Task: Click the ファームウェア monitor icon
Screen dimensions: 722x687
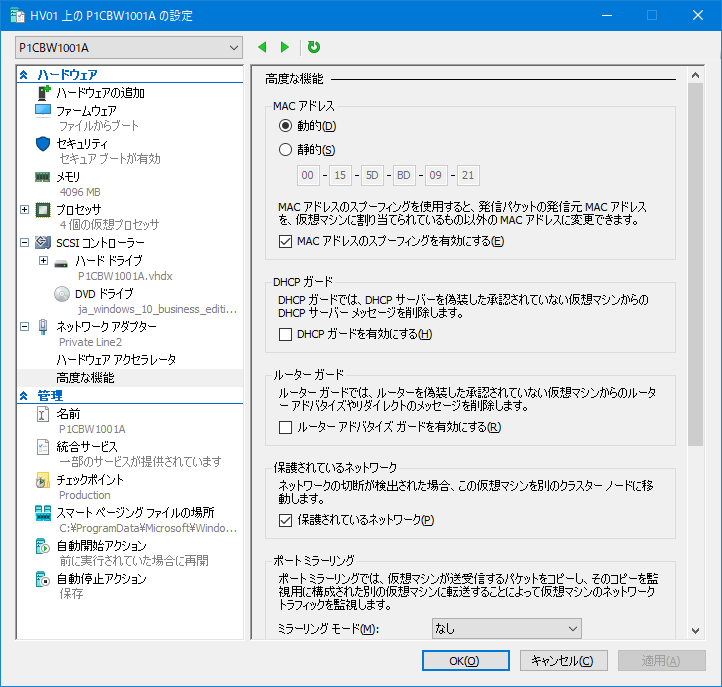Action: [x=43, y=111]
